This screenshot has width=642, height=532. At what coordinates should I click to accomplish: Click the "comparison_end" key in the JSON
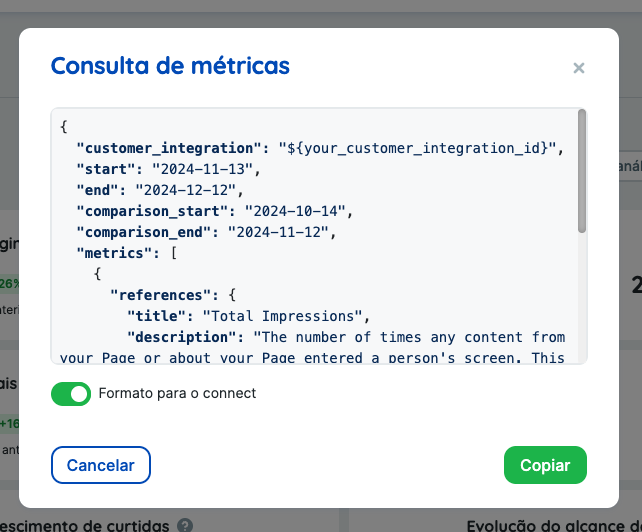coord(144,232)
